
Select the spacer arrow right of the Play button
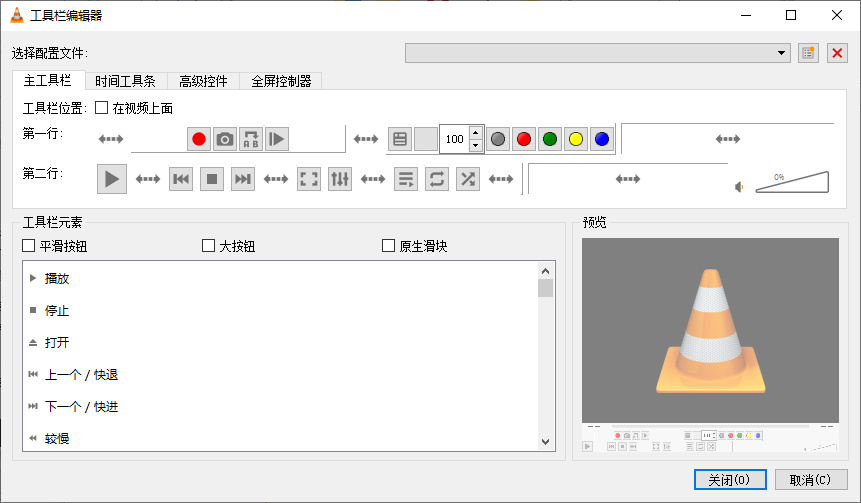(x=148, y=179)
